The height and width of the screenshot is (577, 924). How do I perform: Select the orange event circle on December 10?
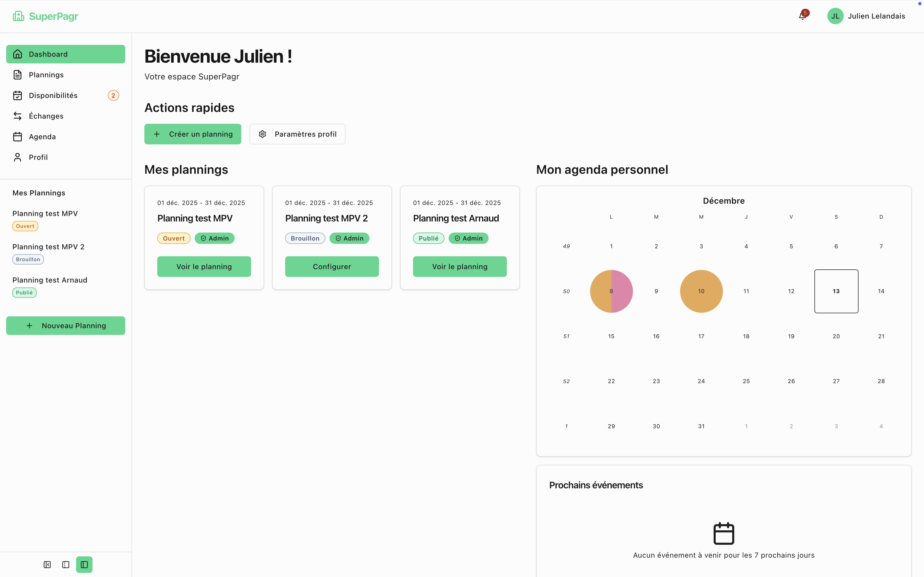coord(701,291)
